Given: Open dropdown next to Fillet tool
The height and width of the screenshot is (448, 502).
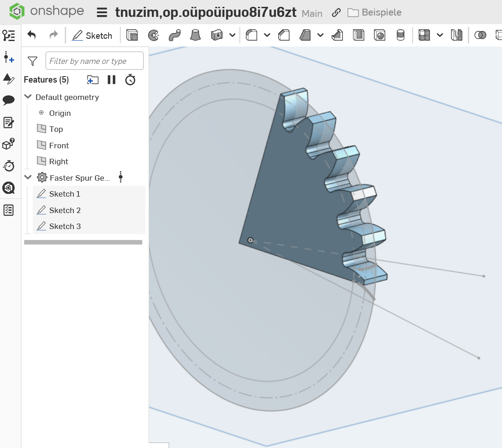Looking at the screenshot, I should point(267,35).
